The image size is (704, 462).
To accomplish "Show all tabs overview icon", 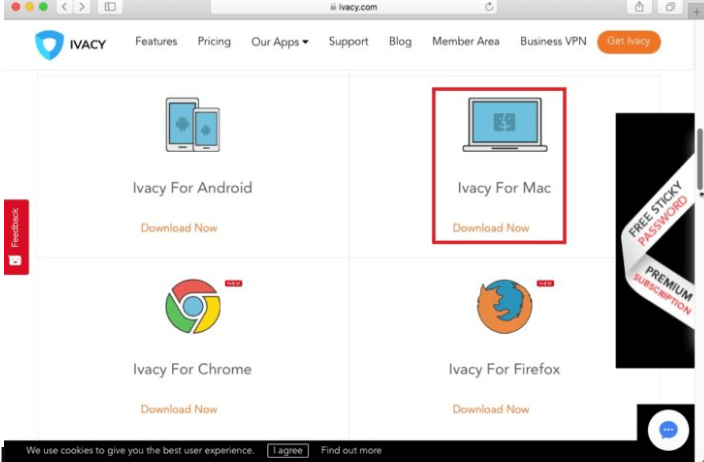I will [x=670, y=7].
